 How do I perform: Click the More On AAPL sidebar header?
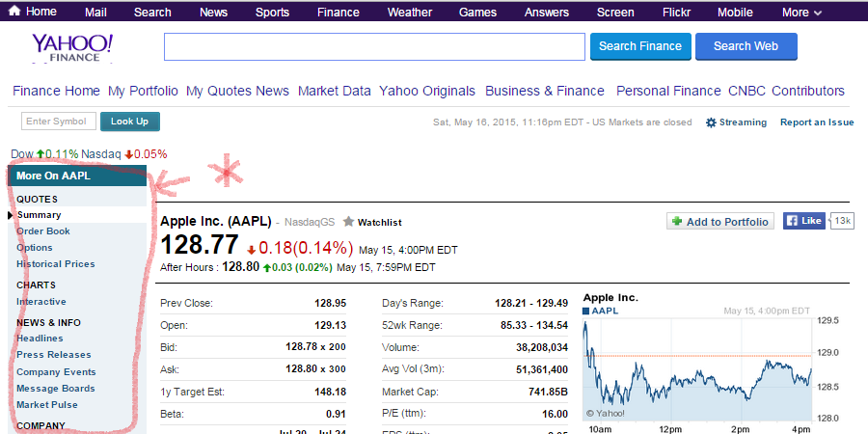pyautogui.click(x=77, y=176)
